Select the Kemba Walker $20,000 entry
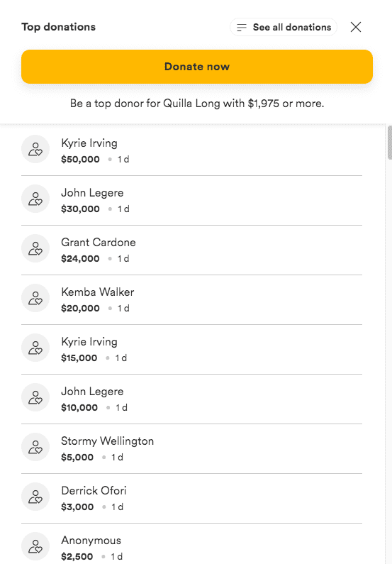The height and width of the screenshot is (564, 392). click(191, 299)
